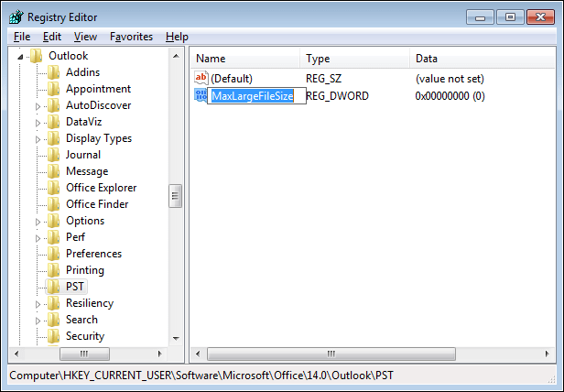The image size is (564, 392).
Task: Click the (value not set) data cell
Action: click(x=450, y=79)
